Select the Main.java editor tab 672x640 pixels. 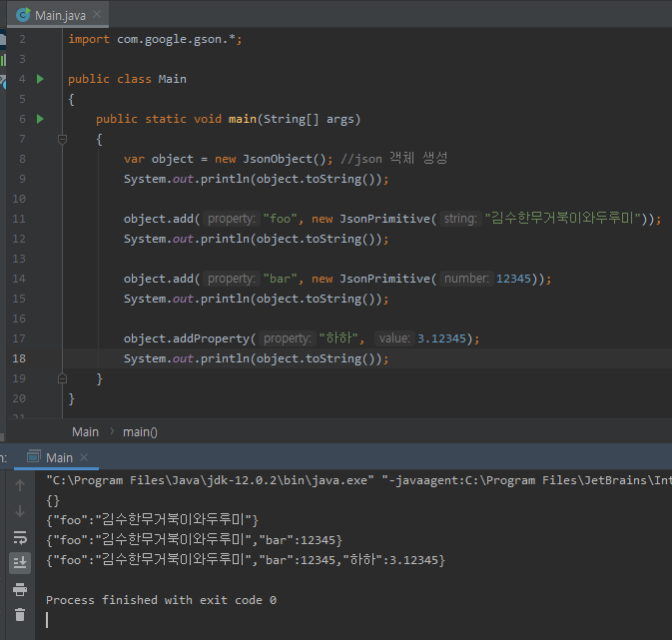coord(58,14)
